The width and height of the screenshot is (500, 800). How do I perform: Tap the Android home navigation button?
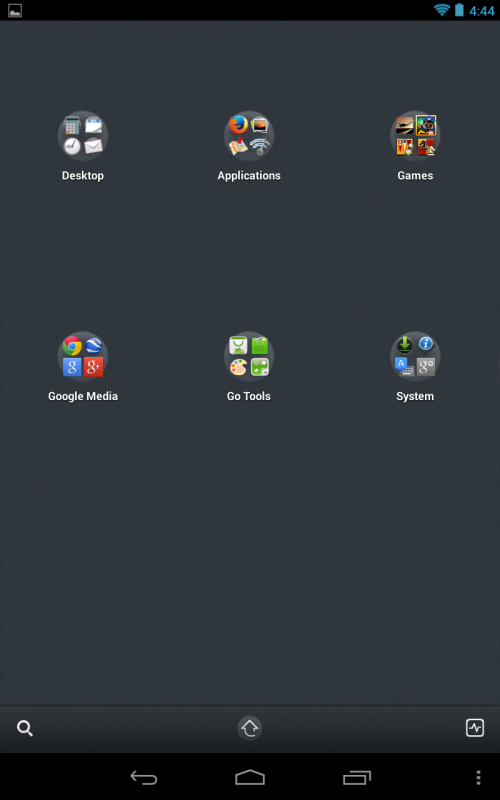pos(250,778)
